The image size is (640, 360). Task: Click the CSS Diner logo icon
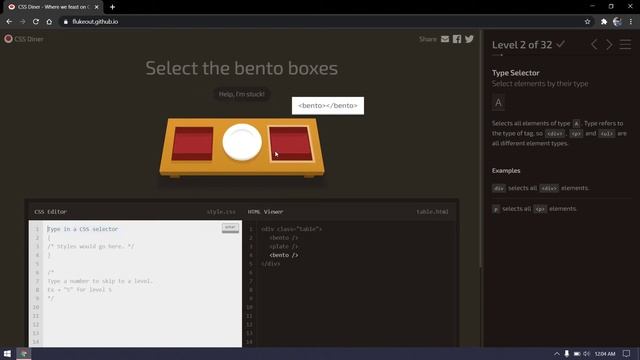8,39
